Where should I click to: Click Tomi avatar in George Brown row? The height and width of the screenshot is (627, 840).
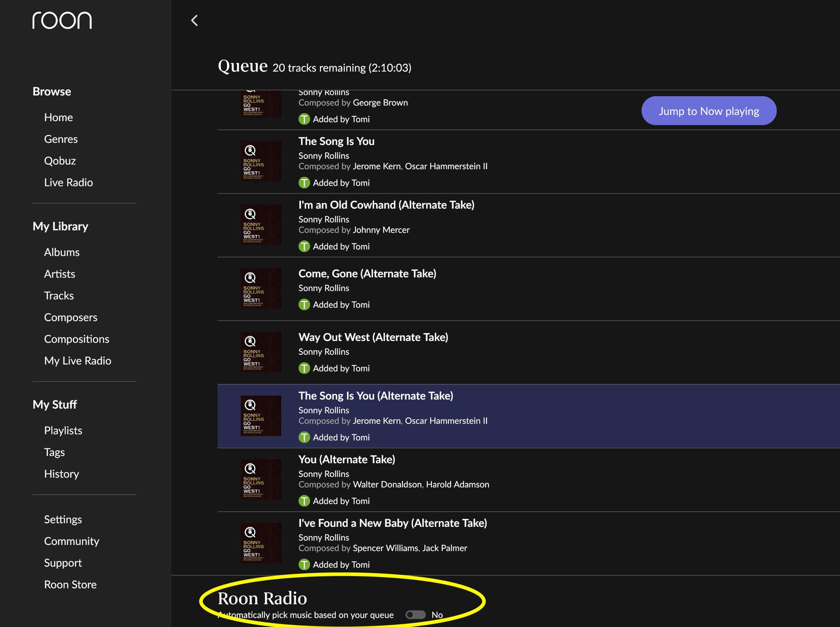tap(304, 119)
